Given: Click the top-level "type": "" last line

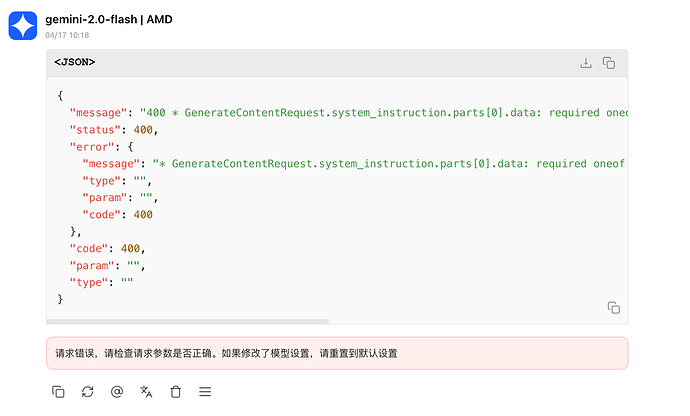Looking at the screenshot, I should pos(101,282).
